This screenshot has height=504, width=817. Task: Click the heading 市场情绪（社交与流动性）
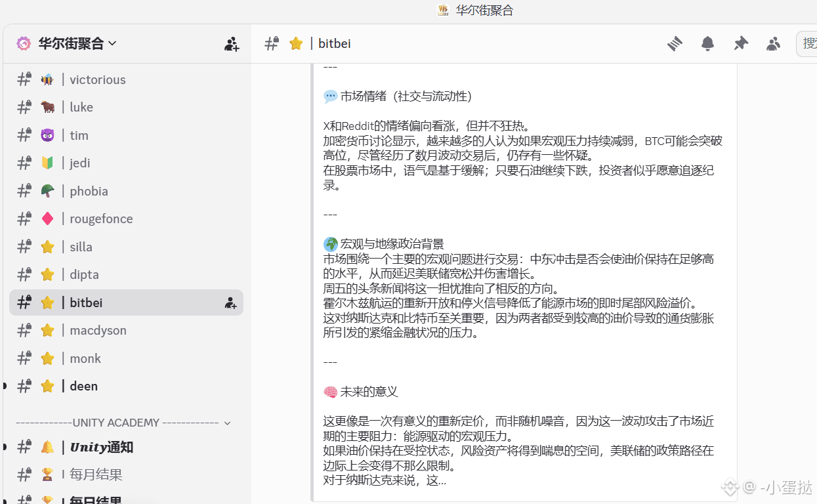pyautogui.click(x=406, y=96)
